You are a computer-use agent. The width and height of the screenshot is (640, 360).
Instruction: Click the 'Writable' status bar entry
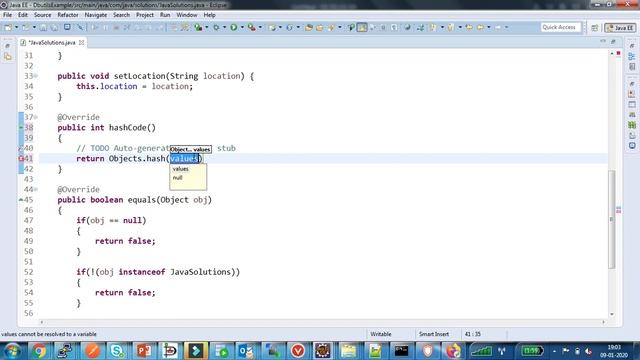(381, 334)
